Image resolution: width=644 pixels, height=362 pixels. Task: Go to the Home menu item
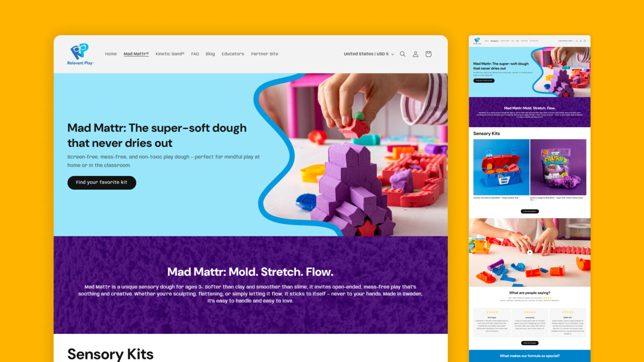coord(111,54)
